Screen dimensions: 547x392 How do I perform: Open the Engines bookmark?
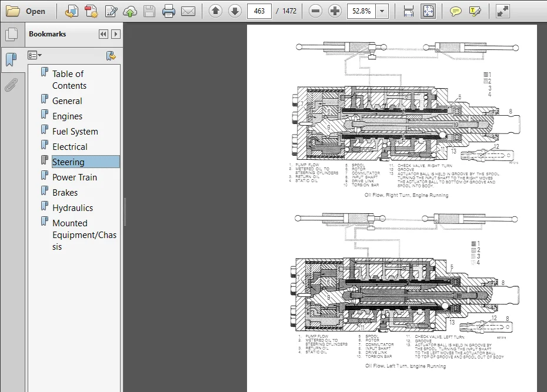point(67,116)
